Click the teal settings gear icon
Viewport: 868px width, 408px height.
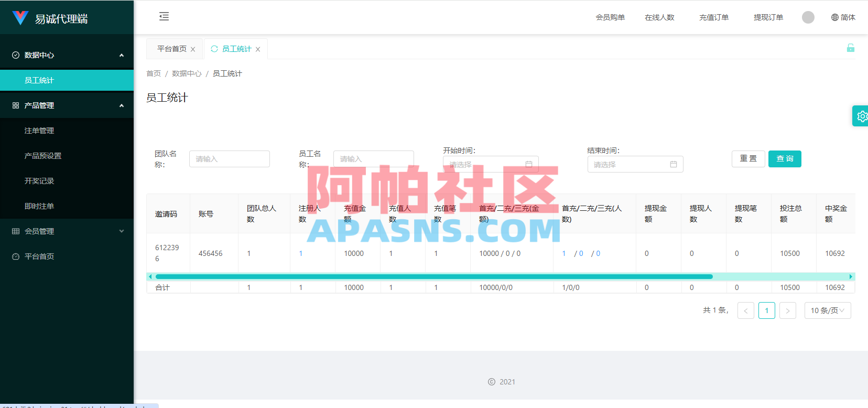point(861,116)
